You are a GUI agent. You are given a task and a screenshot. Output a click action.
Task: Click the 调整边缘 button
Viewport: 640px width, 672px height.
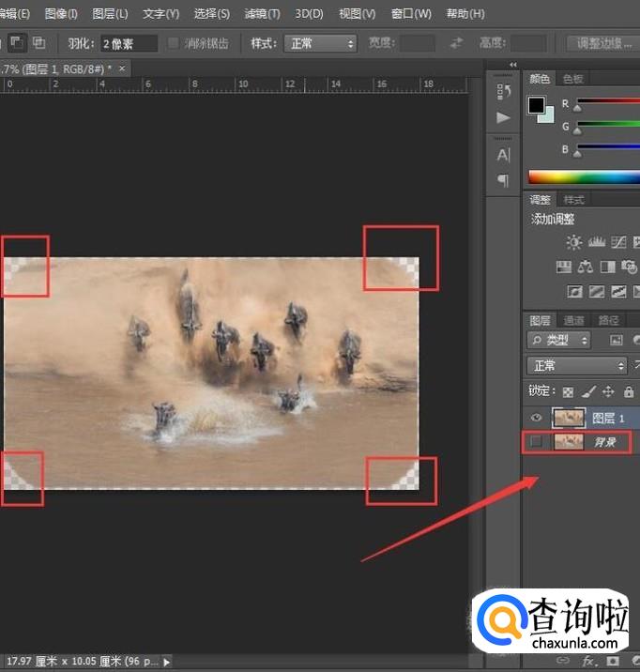(602, 43)
